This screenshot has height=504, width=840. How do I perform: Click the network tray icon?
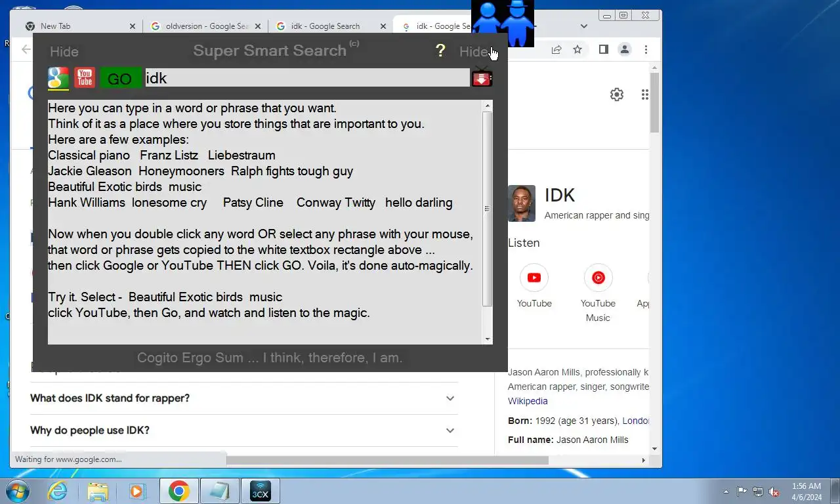758,492
